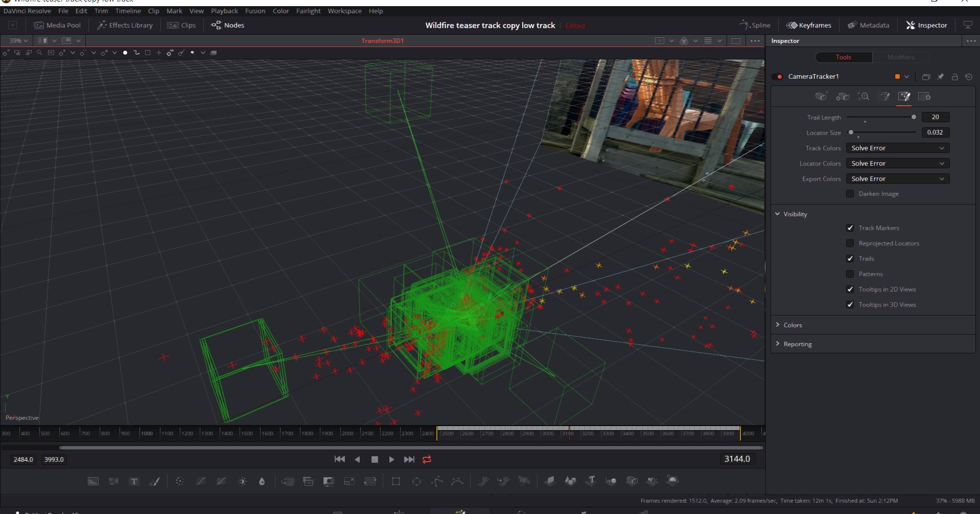Collapse the Visibility section
This screenshot has height=514, width=980.
[778, 214]
